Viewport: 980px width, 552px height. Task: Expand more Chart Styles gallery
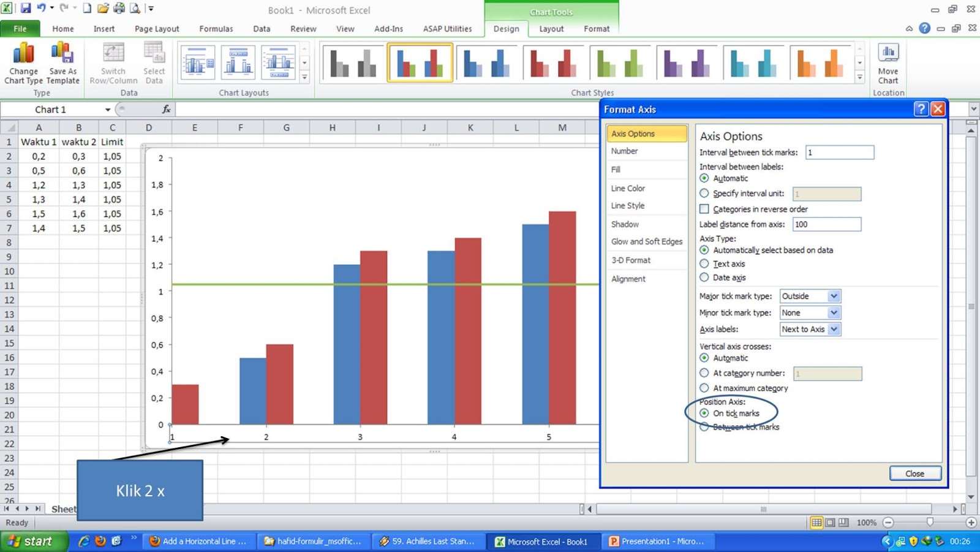859,78
